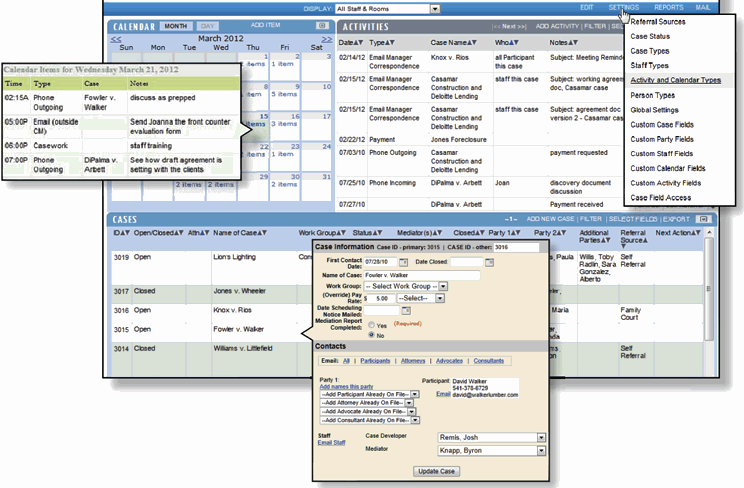Open the Reports menu in top bar
Viewport: 744px width, 488px height.
coord(669,8)
